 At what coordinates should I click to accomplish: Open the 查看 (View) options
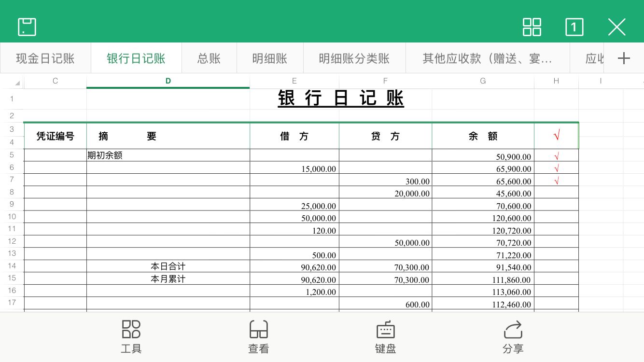pyautogui.click(x=259, y=336)
